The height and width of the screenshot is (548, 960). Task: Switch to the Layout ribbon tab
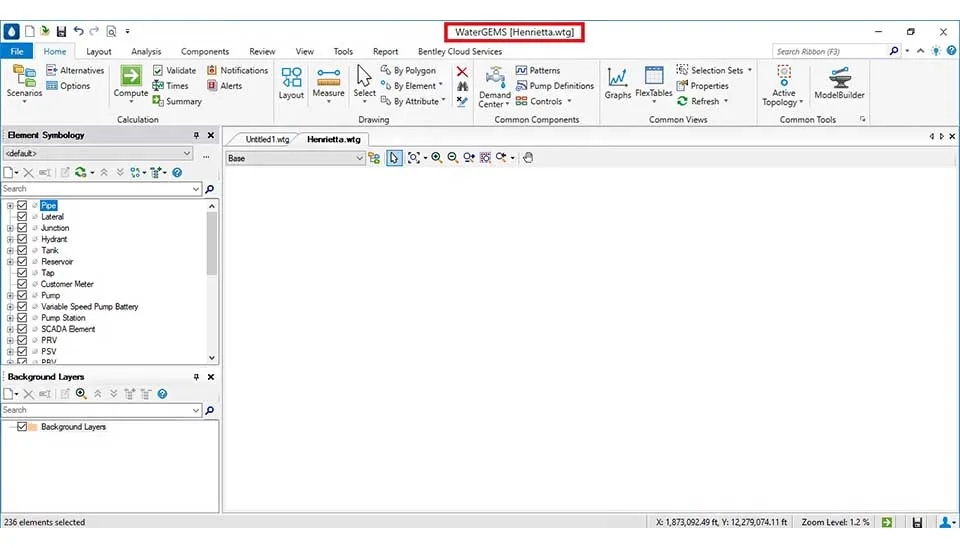pyautogui.click(x=99, y=51)
